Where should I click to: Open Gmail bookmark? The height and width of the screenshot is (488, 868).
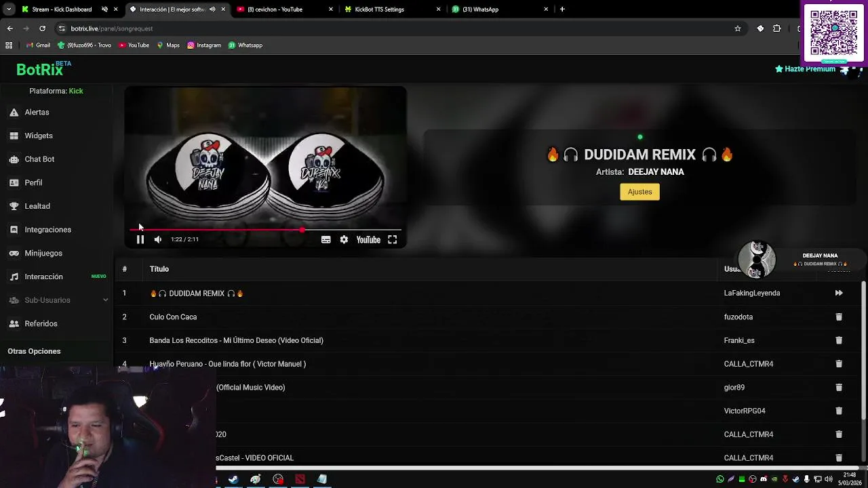[39, 45]
